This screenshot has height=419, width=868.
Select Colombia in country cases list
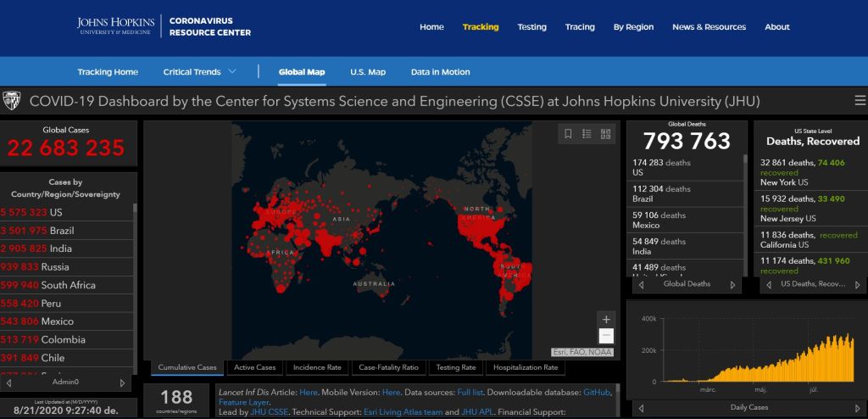pyautogui.click(x=66, y=340)
